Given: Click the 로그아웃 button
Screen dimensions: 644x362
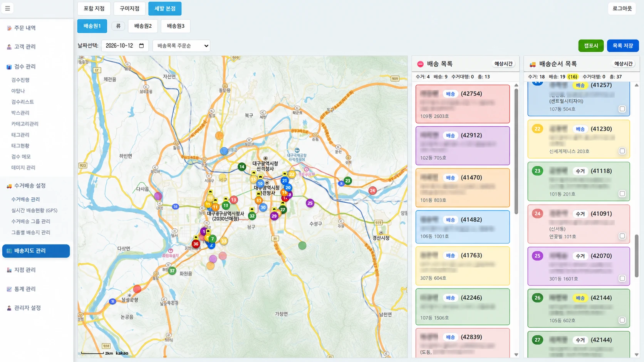Looking at the screenshot, I should point(622,8).
